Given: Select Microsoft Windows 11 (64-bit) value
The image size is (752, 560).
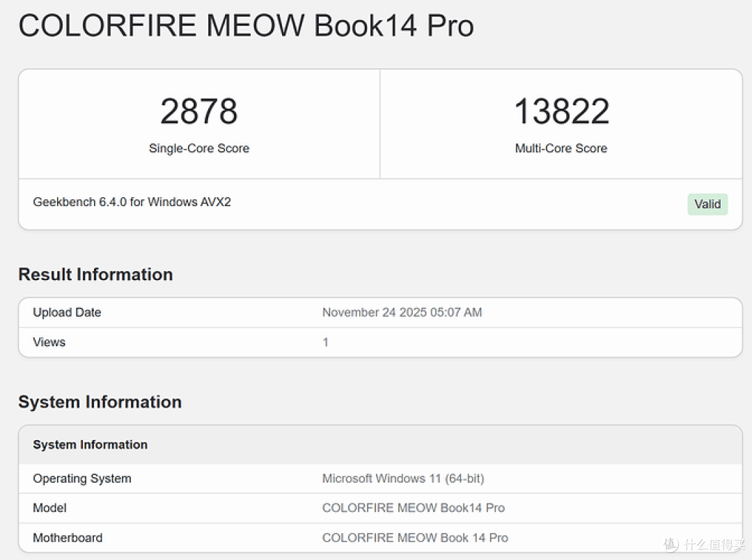Looking at the screenshot, I should 403,479.
